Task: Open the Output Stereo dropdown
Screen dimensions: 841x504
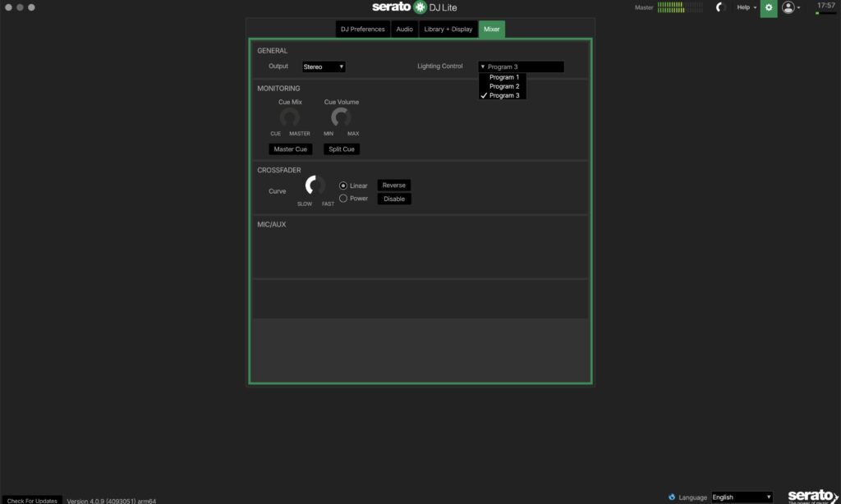Action: [324, 66]
